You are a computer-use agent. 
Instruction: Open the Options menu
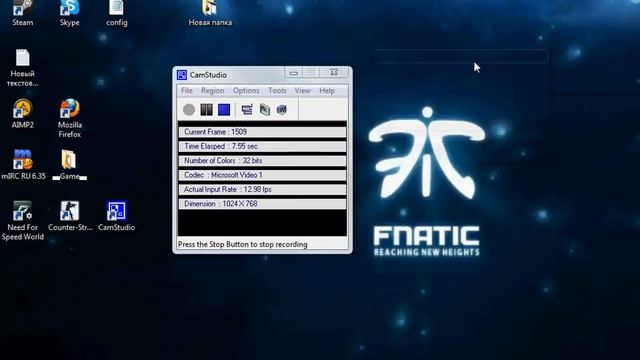[x=246, y=91]
